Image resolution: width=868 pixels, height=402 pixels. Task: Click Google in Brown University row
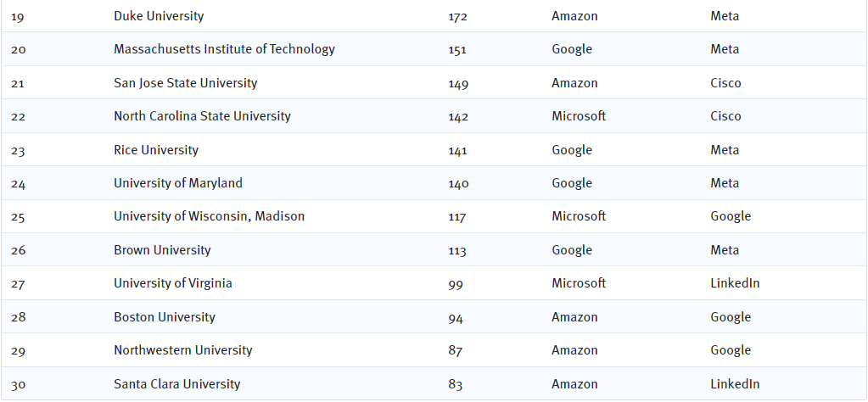coord(572,250)
